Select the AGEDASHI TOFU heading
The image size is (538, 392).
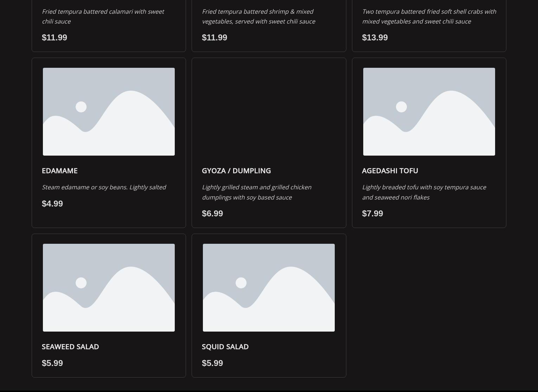point(390,171)
